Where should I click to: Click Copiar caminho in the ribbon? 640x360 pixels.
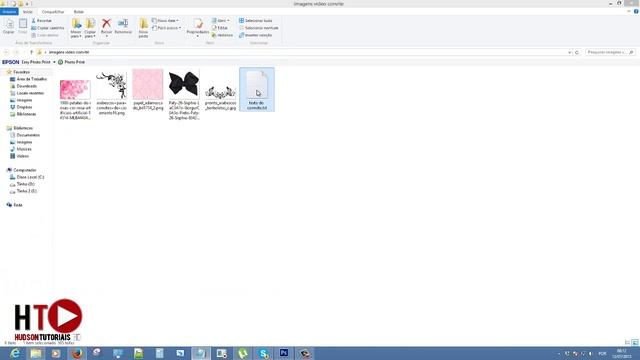(x=48, y=28)
